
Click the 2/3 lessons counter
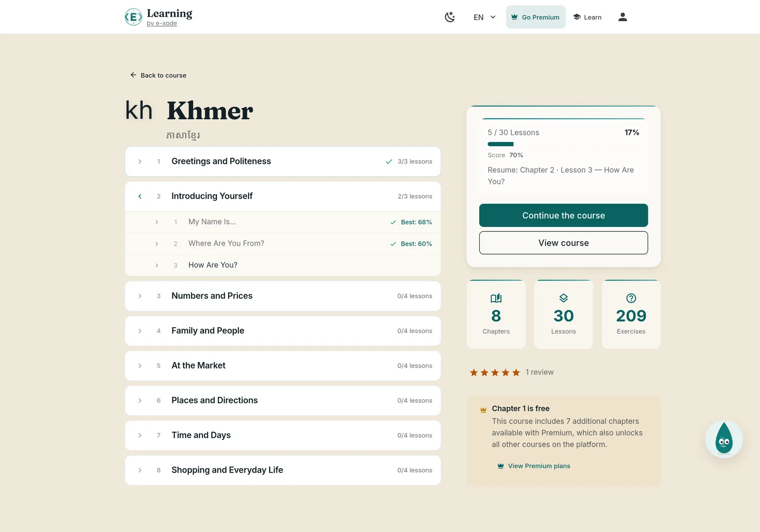pos(415,196)
